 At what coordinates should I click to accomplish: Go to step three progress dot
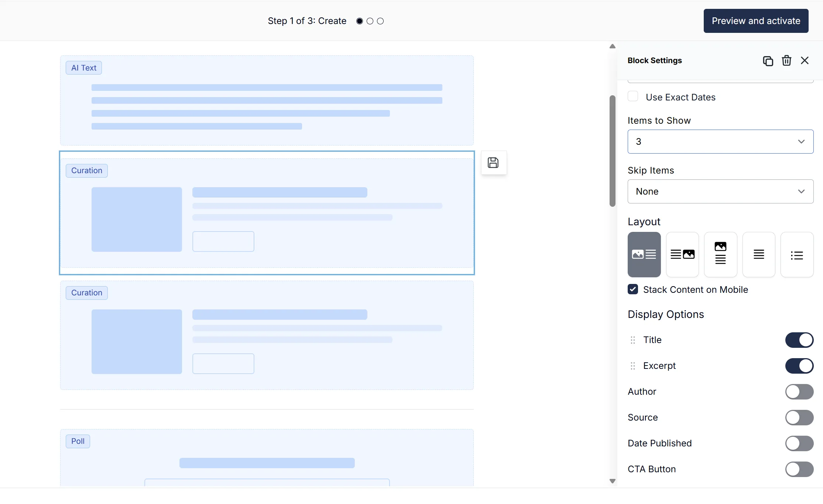tap(380, 21)
